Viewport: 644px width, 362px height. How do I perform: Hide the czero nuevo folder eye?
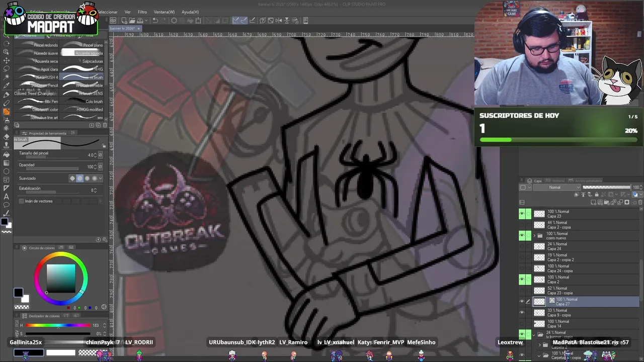point(522,235)
